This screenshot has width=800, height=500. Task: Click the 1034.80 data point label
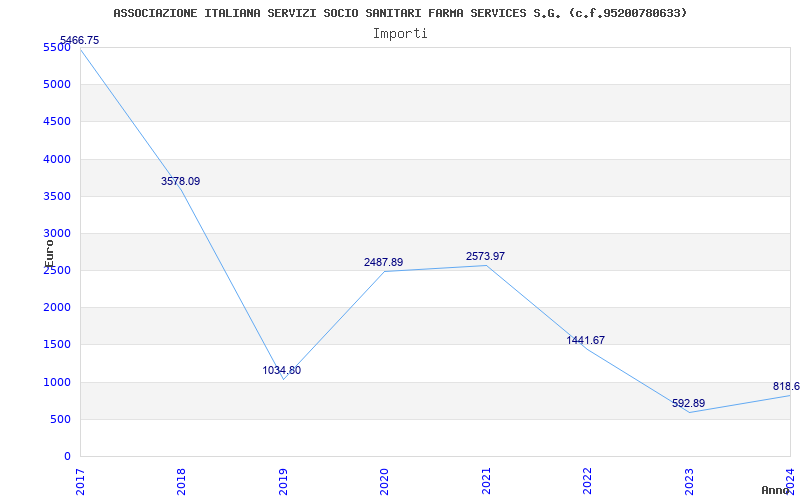pos(282,370)
